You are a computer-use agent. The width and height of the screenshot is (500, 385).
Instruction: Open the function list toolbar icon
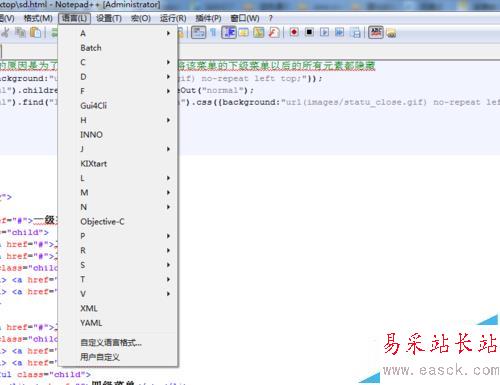(274, 33)
